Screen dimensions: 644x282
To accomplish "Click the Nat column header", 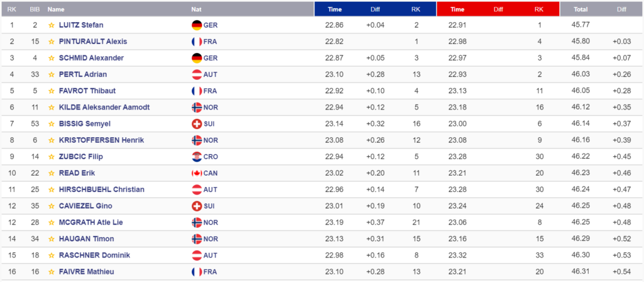I will [196, 9].
